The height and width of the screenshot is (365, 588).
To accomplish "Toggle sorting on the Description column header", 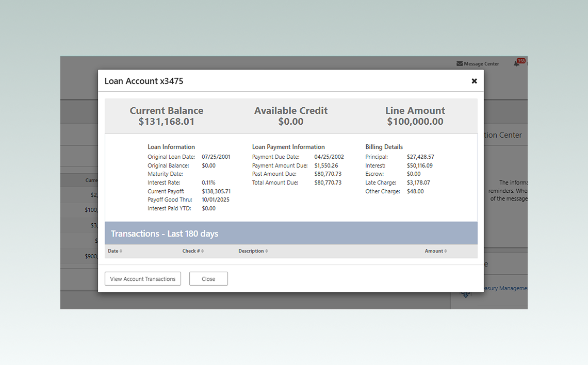I will click(252, 251).
